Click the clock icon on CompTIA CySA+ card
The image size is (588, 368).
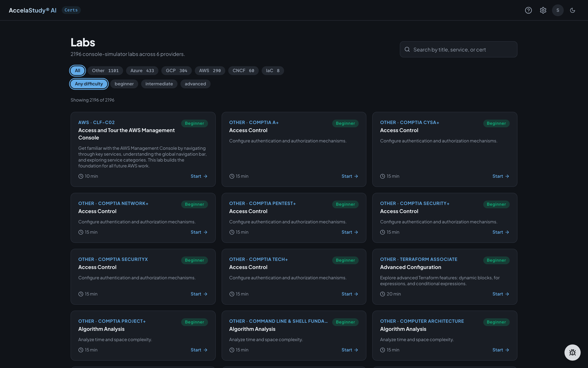coord(383,176)
